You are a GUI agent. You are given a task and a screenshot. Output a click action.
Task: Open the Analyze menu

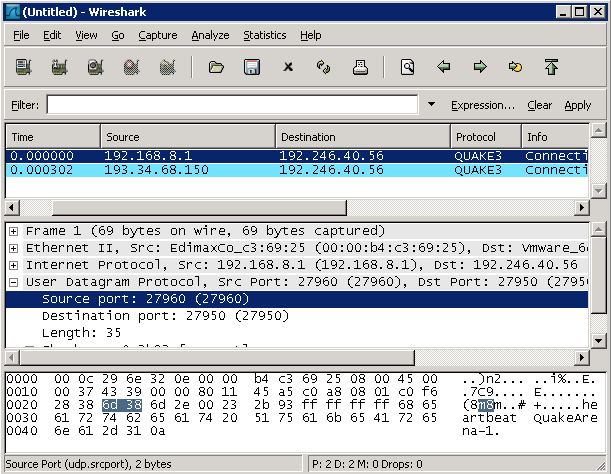tap(211, 35)
